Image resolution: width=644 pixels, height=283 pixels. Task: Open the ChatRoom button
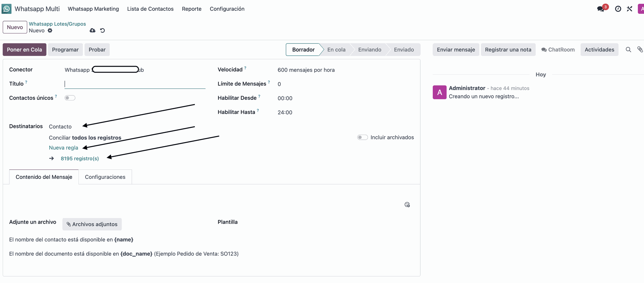point(558,50)
